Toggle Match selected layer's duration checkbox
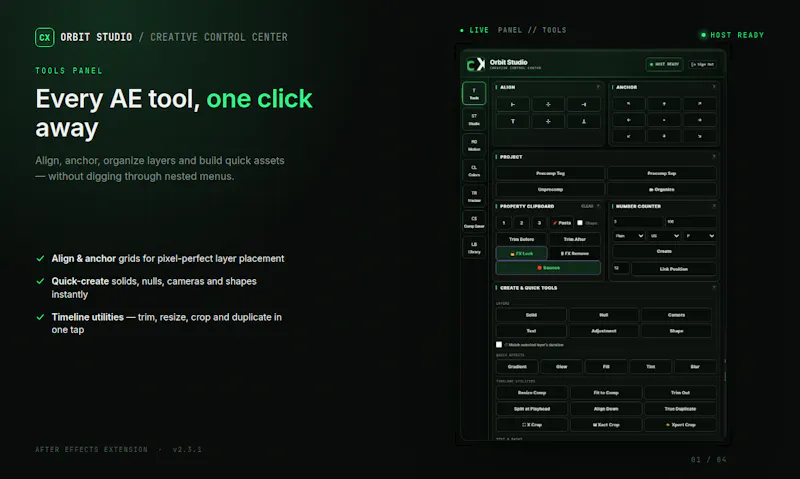This screenshot has width=800, height=479. click(499, 345)
